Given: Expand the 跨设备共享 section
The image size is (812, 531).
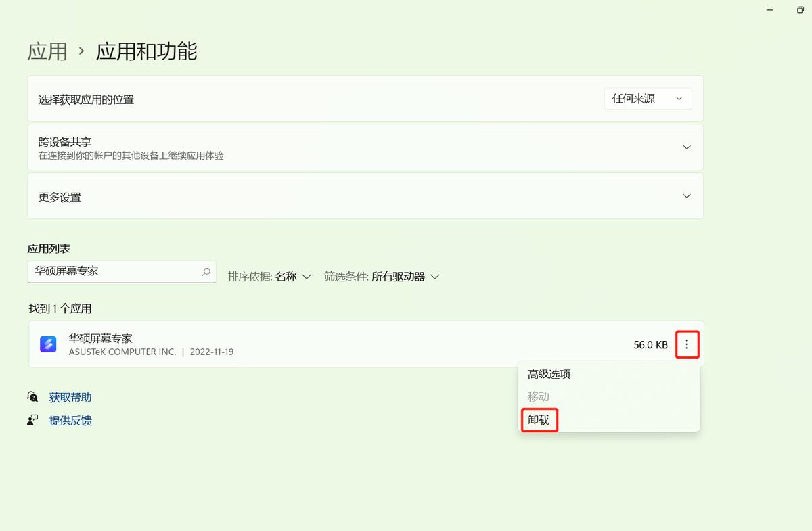Looking at the screenshot, I should point(687,147).
